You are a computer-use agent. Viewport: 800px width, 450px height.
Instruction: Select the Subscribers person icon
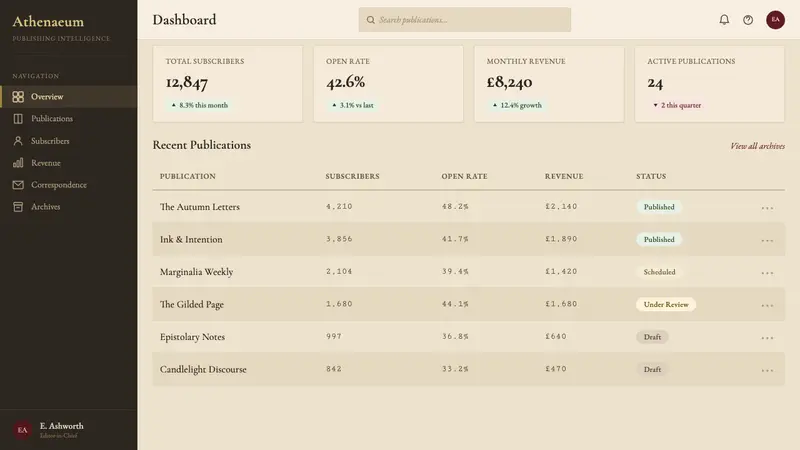coord(18,141)
